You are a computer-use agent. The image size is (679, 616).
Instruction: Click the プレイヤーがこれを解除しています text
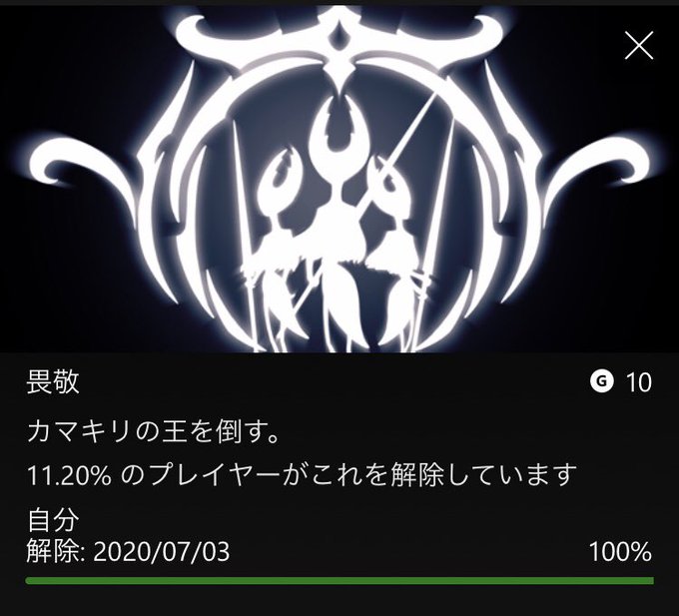[x=348, y=475]
